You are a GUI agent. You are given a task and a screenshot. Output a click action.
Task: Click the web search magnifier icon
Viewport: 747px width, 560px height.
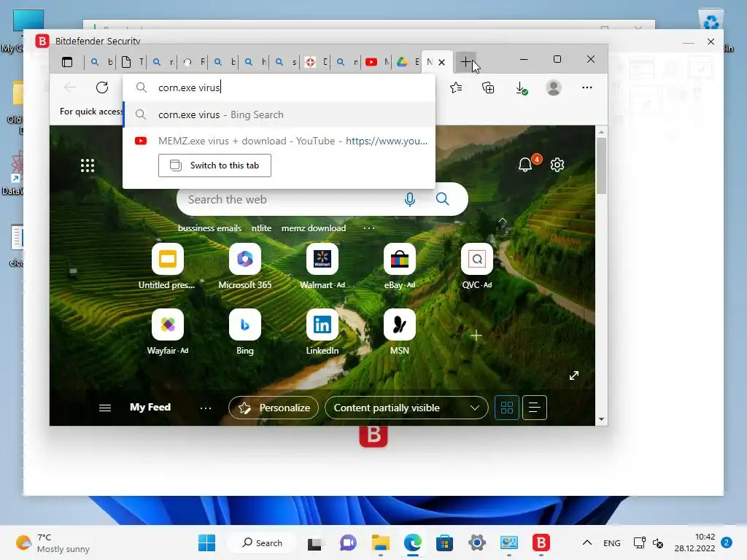(443, 199)
